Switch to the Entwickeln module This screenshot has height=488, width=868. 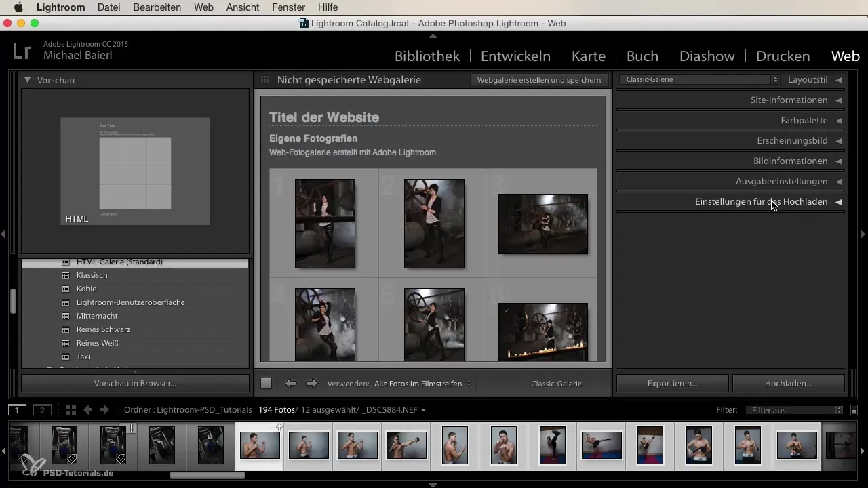(x=515, y=56)
